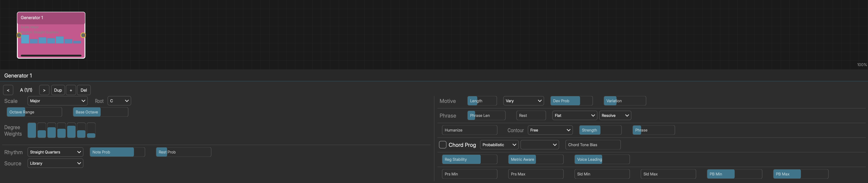Adjust the Humanize slider
The width and height of the screenshot is (868, 183).
click(x=470, y=130)
